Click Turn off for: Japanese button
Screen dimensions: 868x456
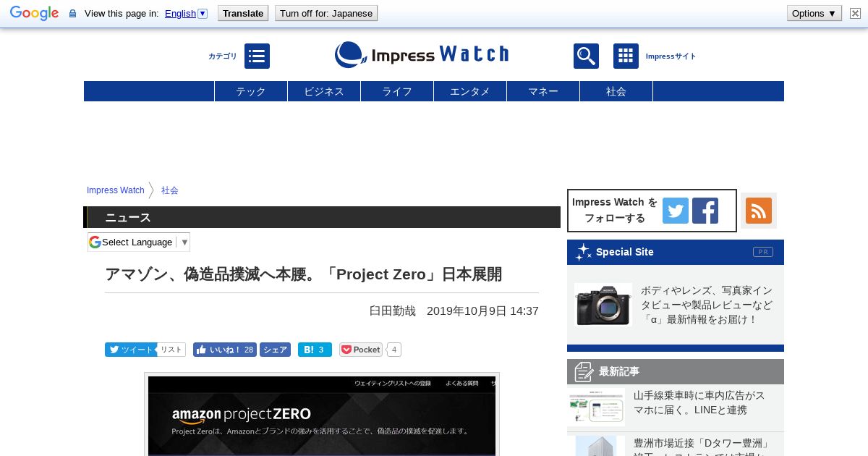click(x=326, y=13)
